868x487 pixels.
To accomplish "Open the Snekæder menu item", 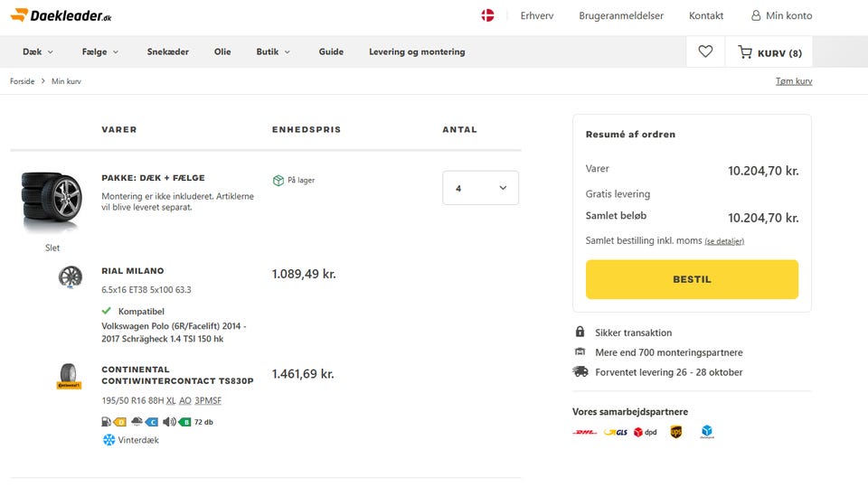I will (168, 52).
